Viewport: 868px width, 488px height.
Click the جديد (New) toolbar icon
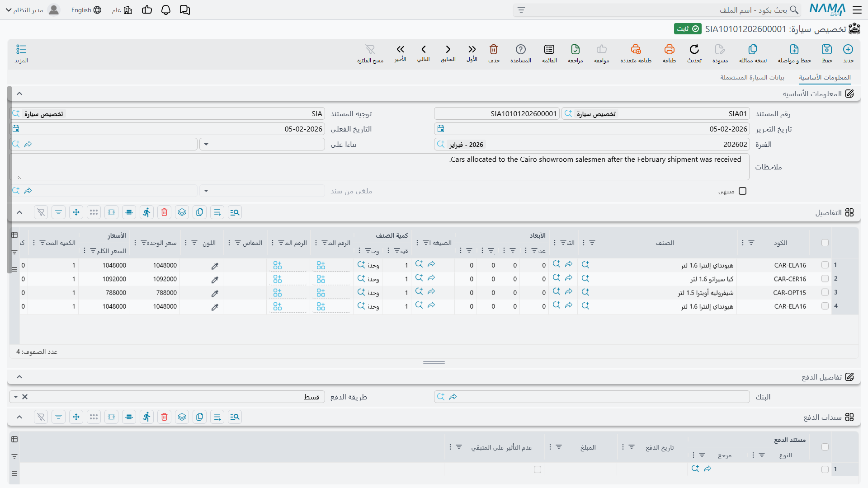click(848, 54)
